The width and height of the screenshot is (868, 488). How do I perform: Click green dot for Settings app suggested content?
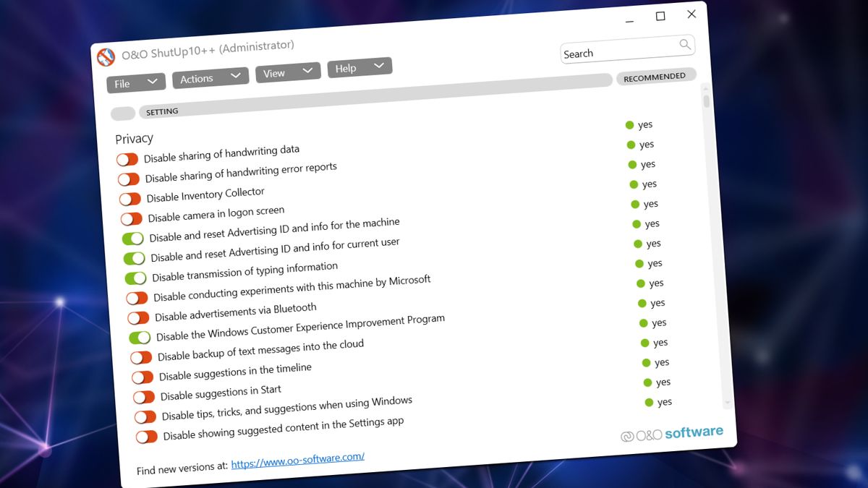[x=650, y=402]
